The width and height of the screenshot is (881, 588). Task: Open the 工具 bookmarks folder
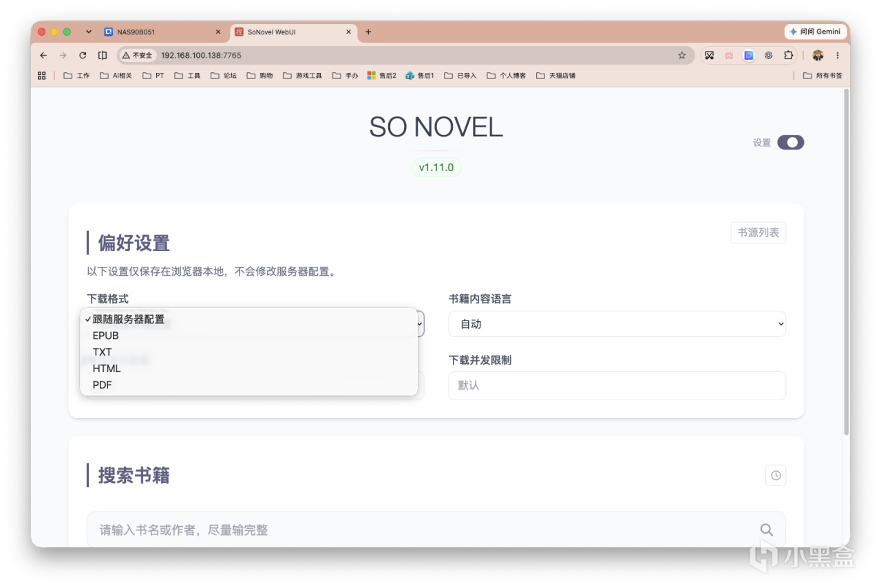click(187, 76)
